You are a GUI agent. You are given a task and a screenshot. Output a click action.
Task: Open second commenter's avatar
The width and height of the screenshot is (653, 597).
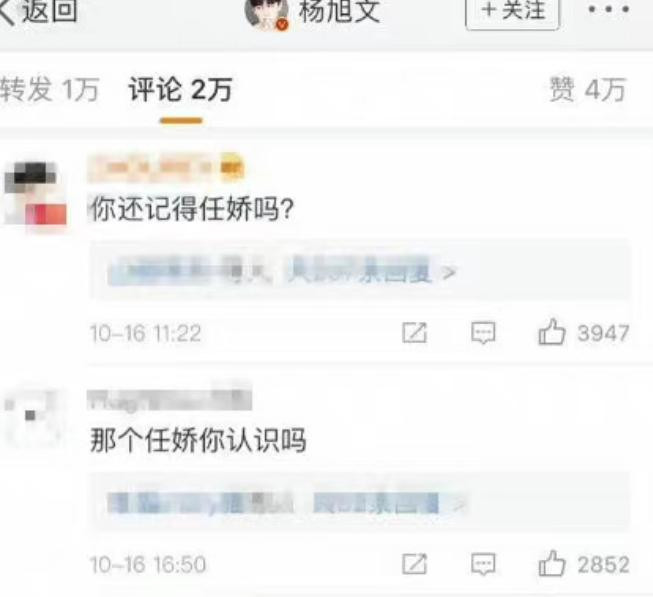[32, 418]
